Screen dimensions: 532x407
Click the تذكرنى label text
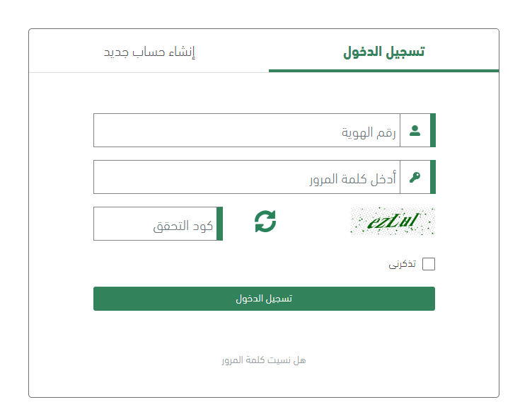[x=403, y=264]
